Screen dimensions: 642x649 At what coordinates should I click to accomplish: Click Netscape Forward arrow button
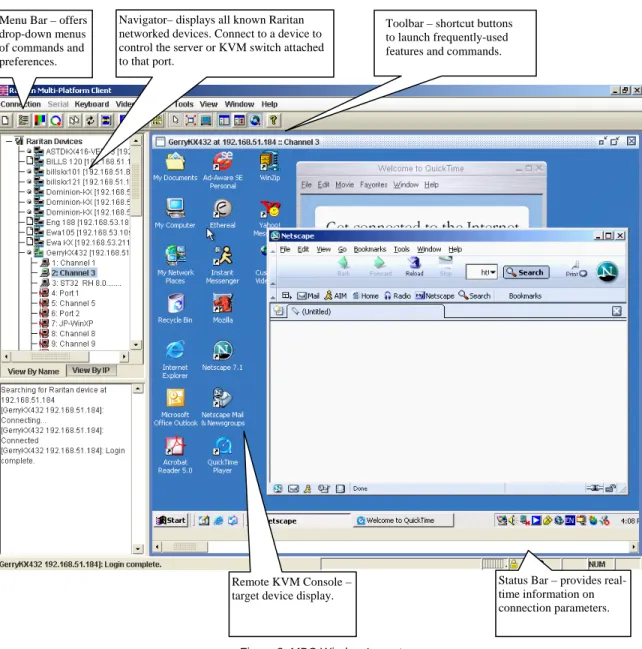(x=380, y=266)
